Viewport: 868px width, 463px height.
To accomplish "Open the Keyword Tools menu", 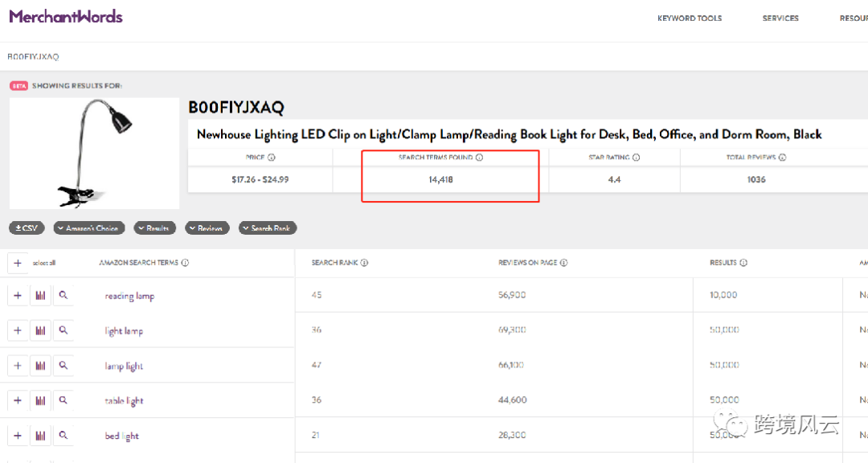I will pyautogui.click(x=690, y=18).
